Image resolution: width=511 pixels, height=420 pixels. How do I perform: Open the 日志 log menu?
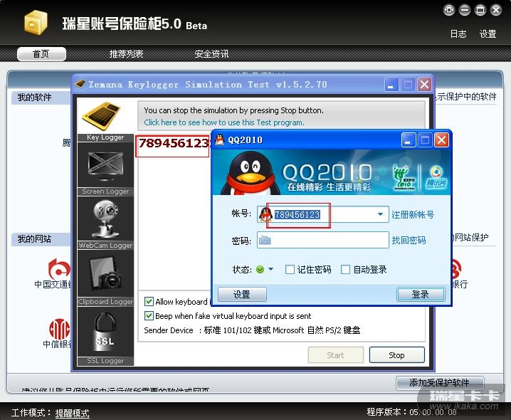pos(458,33)
